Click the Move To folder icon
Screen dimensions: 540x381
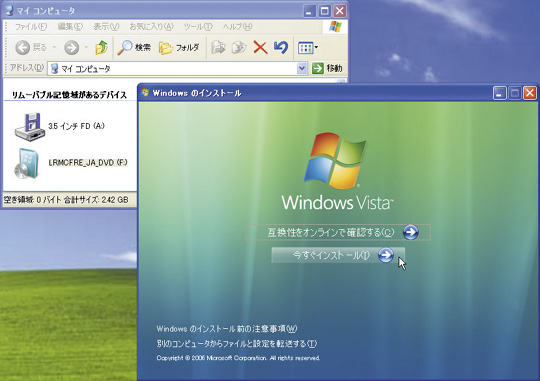pyautogui.click(x=218, y=48)
